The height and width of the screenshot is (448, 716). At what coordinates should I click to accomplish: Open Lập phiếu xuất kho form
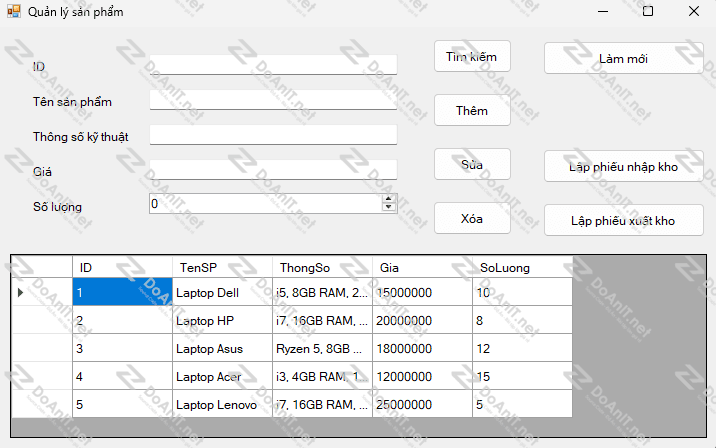623,220
